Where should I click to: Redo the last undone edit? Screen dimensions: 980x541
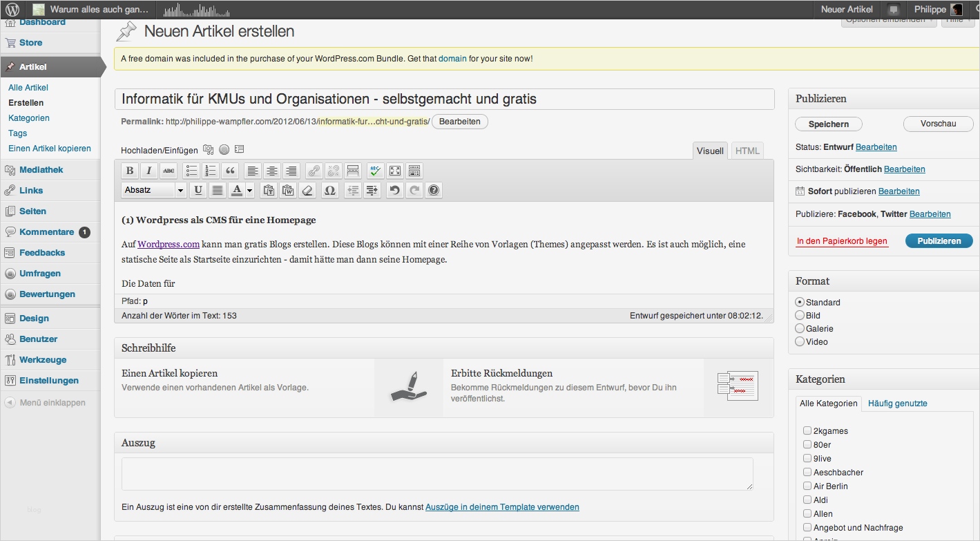pyautogui.click(x=414, y=190)
